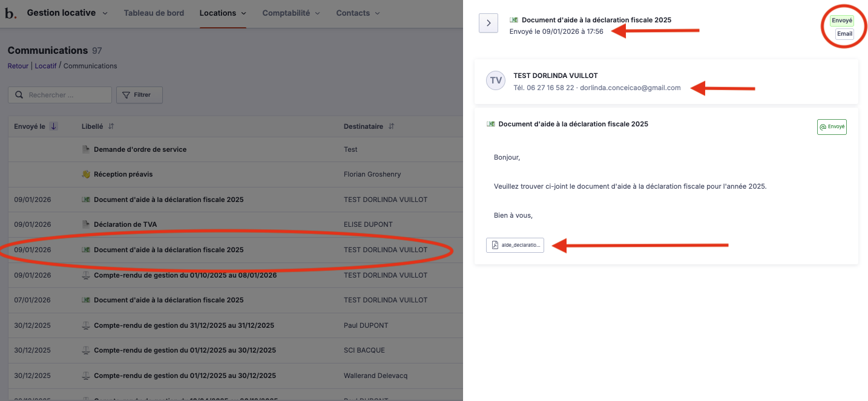
Task: Click the Réception préavis row icon
Action: [x=86, y=174]
